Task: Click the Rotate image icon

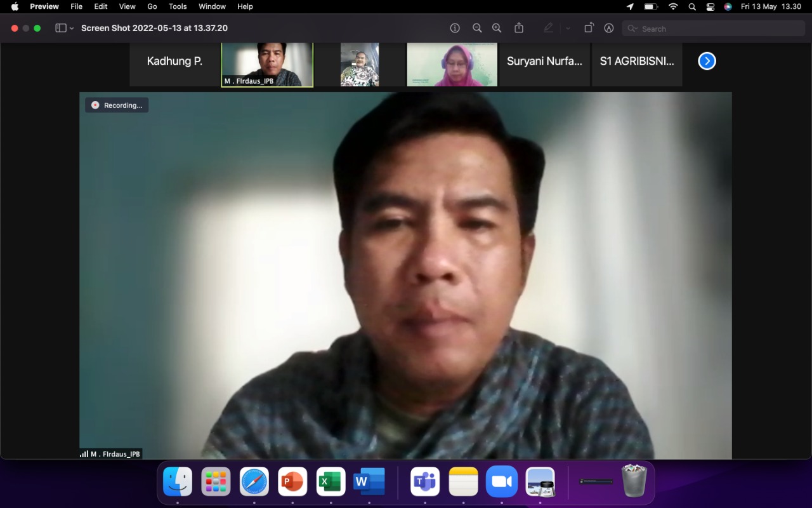Action: pyautogui.click(x=589, y=28)
